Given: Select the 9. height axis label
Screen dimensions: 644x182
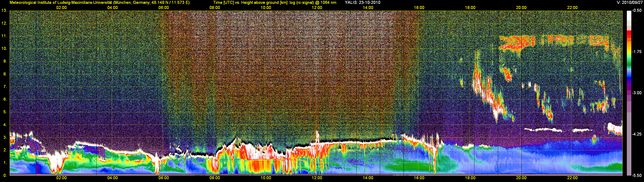Looking at the screenshot, I should tap(5, 61).
